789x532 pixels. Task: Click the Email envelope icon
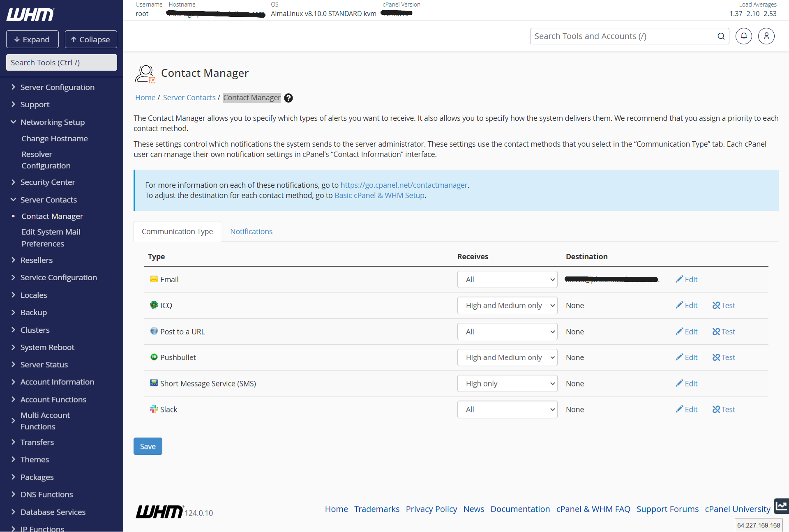tap(154, 279)
